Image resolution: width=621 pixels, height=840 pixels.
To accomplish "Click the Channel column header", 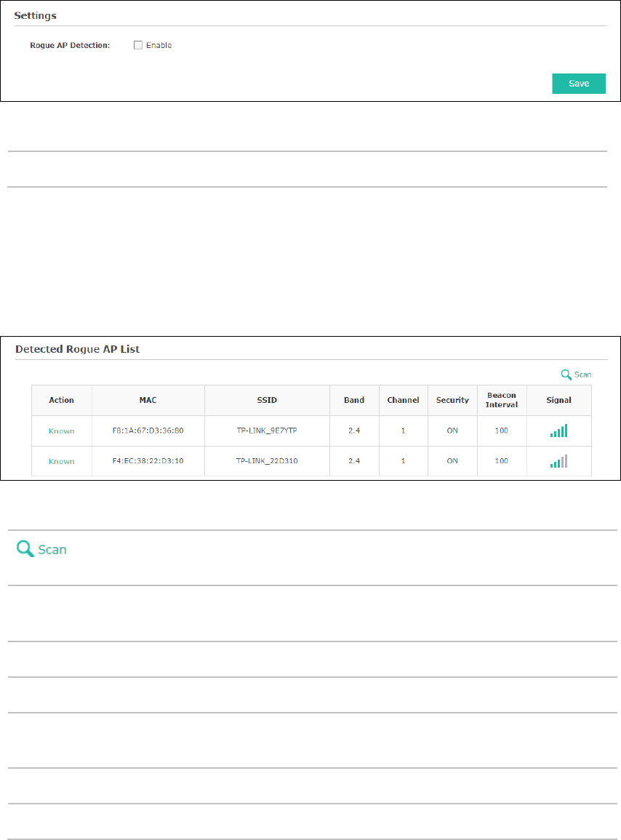I will tap(404, 400).
